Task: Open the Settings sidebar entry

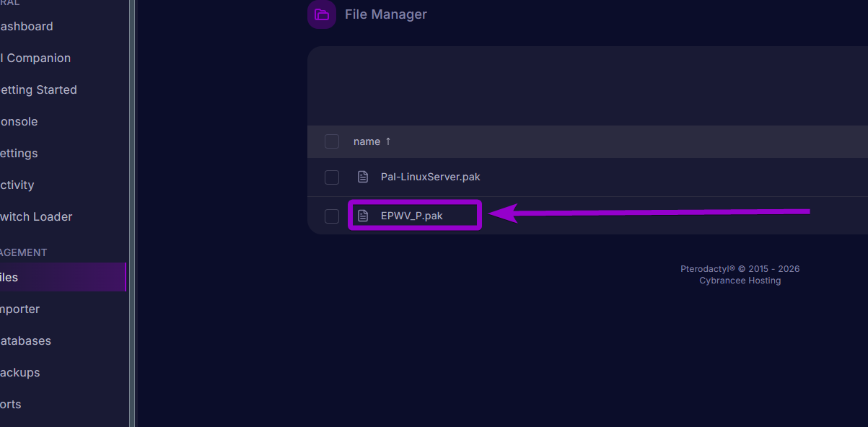Action: pos(19,154)
